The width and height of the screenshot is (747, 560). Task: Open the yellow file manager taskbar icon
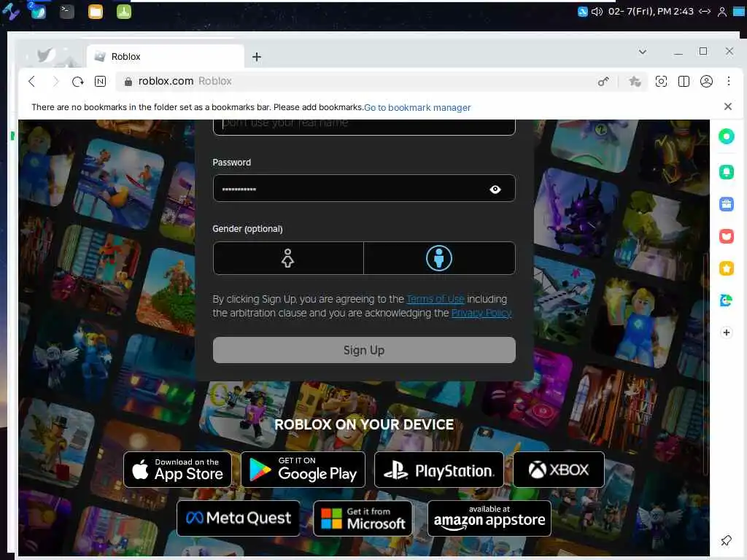coord(96,12)
